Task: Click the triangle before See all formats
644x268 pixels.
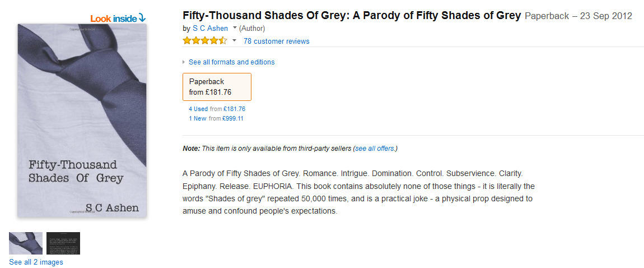Action: point(184,62)
